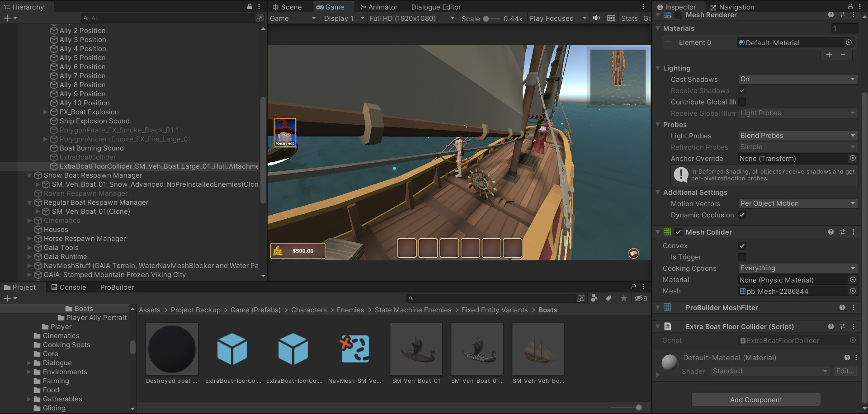Add a material element with plus
868x414 pixels.
click(x=829, y=55)
